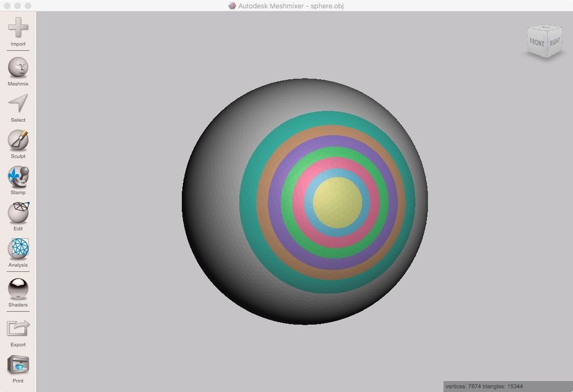Click the yellow center region of sphere

click(x=338, y=202)
